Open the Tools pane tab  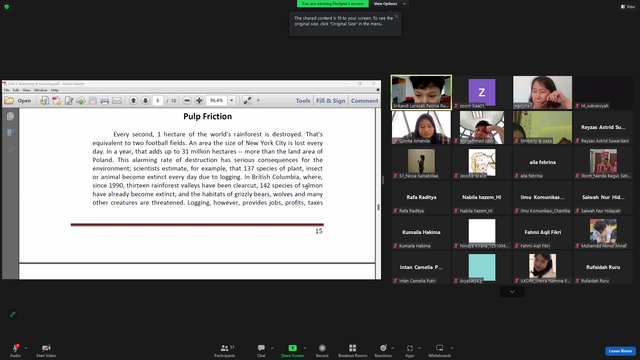coord(303,100)
